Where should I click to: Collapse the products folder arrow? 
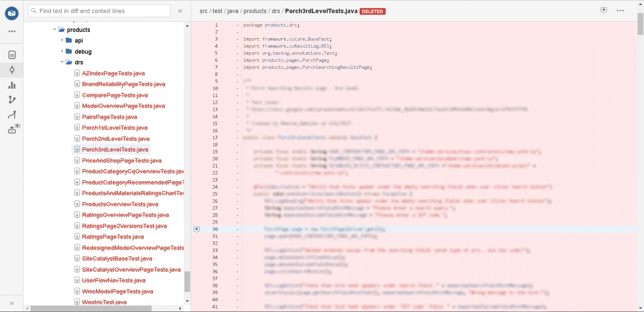click(x=55, y=29)
